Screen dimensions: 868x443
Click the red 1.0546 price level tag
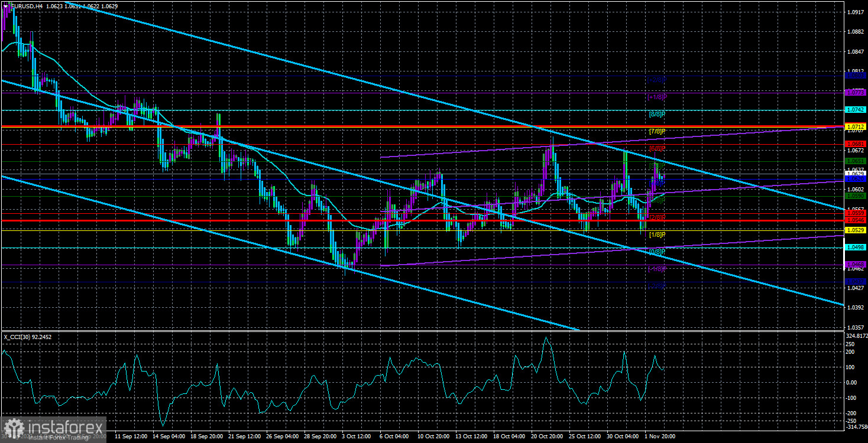(856, 220)
